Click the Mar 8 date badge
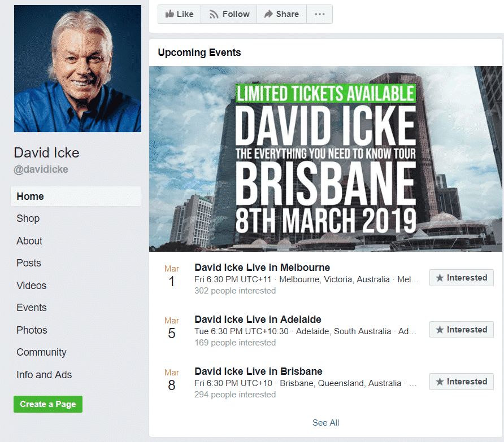The image size is (504, 442). (172, 380)
